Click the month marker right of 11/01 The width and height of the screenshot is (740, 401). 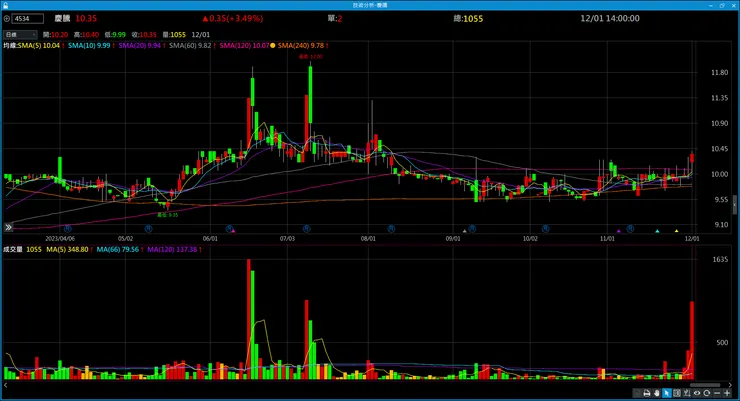(630, 229)
